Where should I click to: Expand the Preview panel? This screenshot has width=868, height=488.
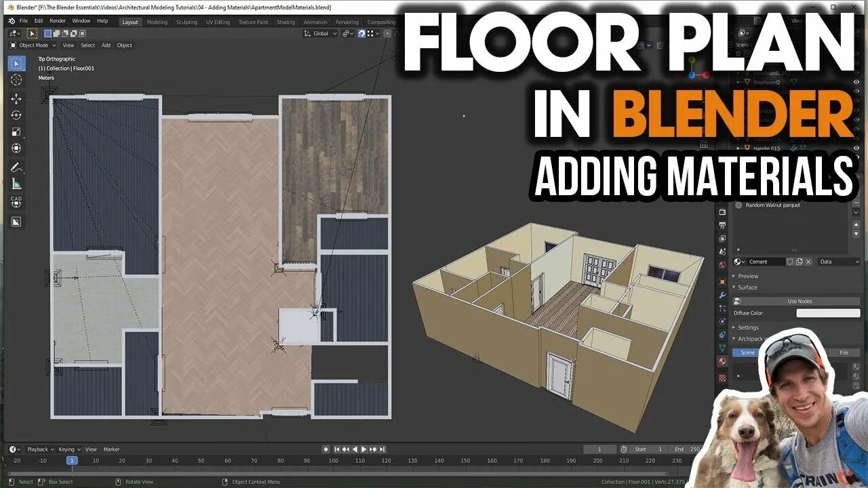point(748,276)
